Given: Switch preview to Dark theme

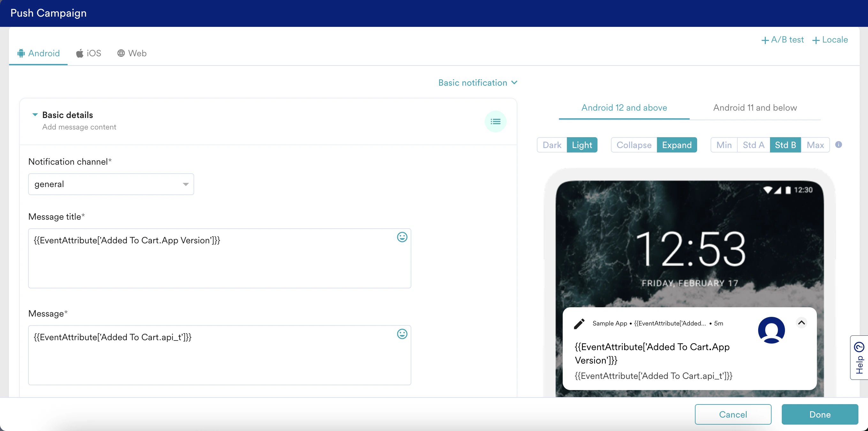Looking at the screenshot, I should point(552,145).
